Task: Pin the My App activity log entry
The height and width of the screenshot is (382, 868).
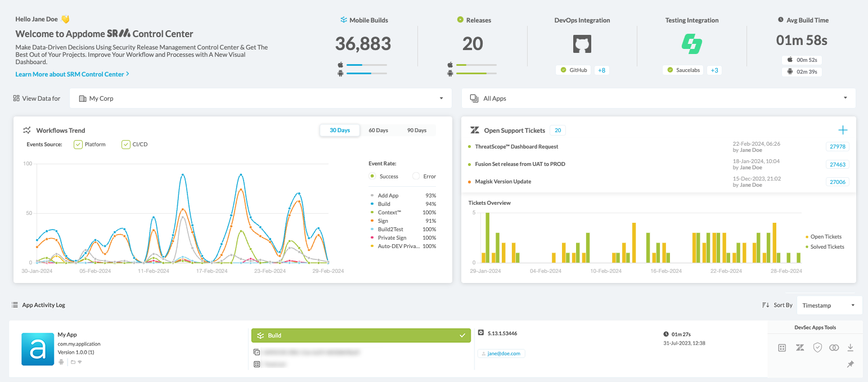Action: [851, 365]
